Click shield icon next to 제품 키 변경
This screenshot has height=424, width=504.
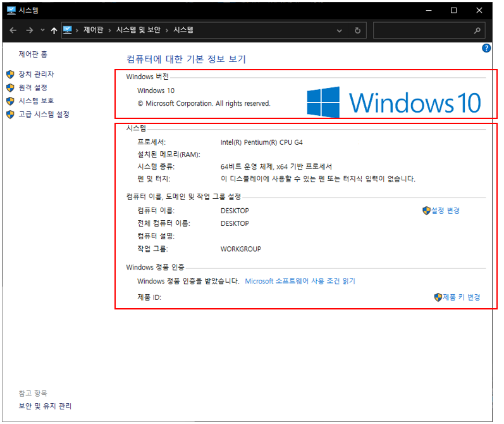(438, 297)
